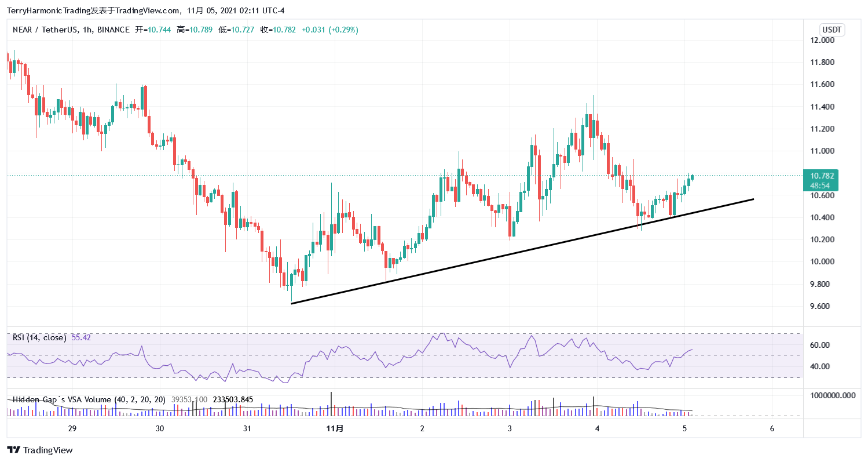Select the NEAR / TetherUS symbol title
Screen dimensions: 868x462
point(45,30)
